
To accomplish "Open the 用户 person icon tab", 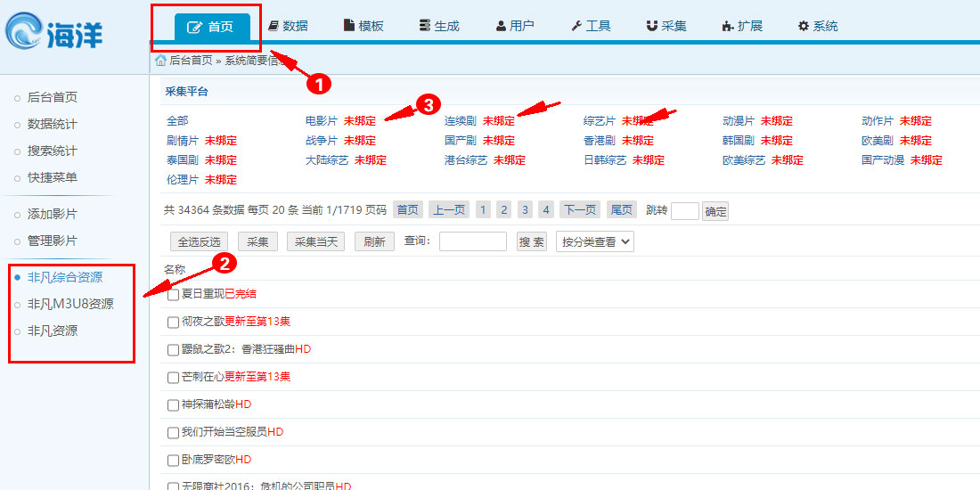I will point(515,26).
